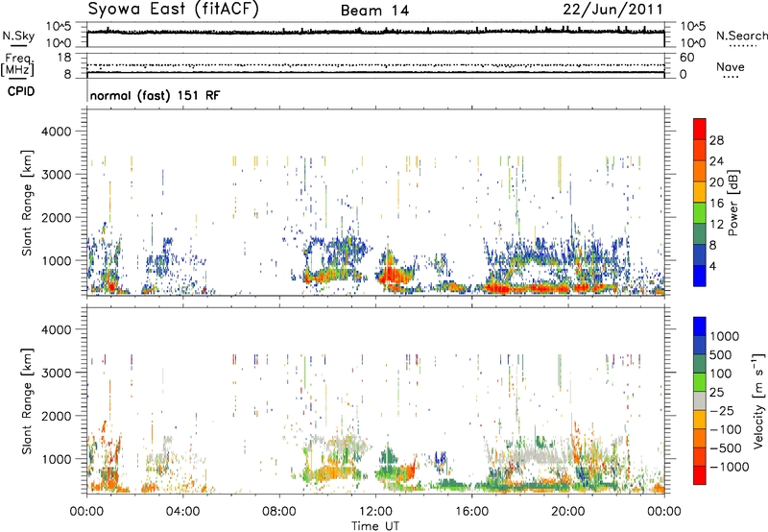
Task: Click the "Power [dB]" colorbar title
Action: [x=732, y=203]
